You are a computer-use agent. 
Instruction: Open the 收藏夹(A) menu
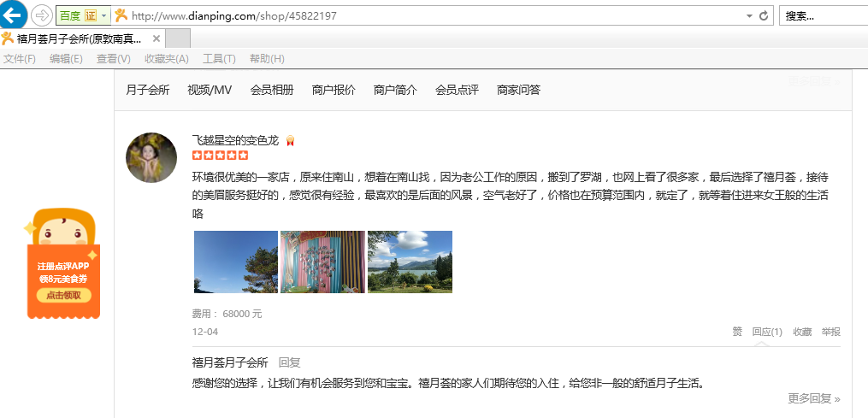tap(167, 58)
